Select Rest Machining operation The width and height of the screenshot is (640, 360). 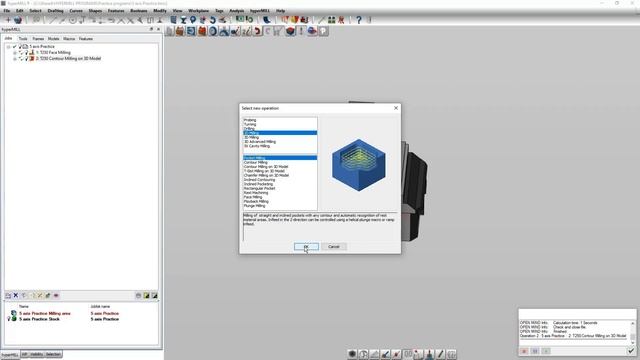pos(256,193)
